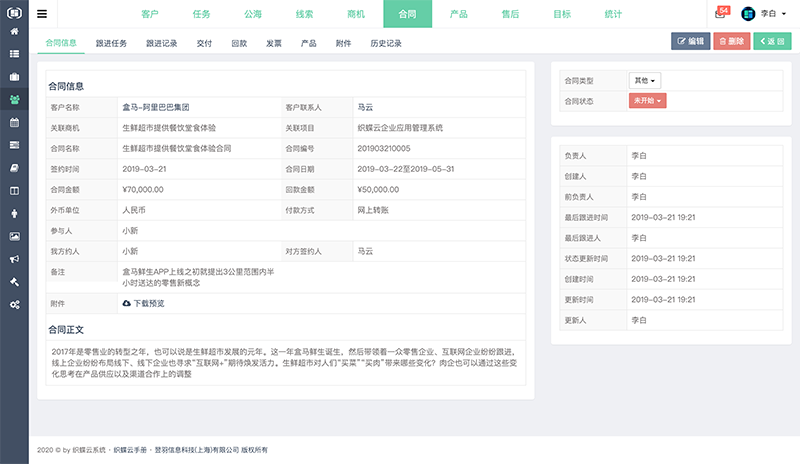Open the 昱羽信息科技(上海)有限公司 footer link
Viewport: 800px width, 464px height.
196,450
